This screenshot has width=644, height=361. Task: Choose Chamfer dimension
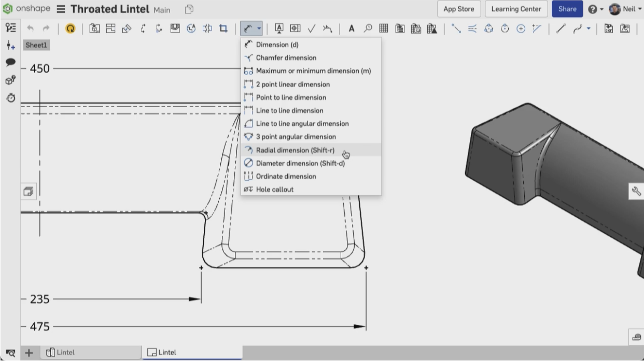pyautogui.click(x=311, y=57)
